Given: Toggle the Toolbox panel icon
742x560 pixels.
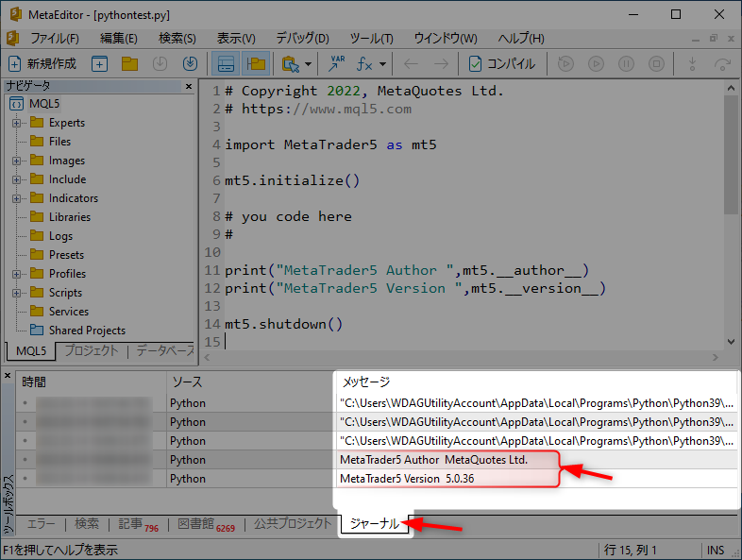Looking at the screenshot, I should tap(226, 63).
